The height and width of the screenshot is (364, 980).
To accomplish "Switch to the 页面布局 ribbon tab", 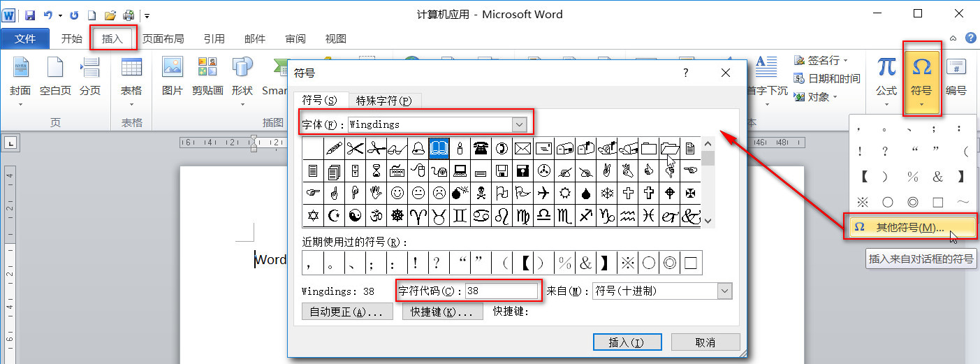I will point(163,39).
